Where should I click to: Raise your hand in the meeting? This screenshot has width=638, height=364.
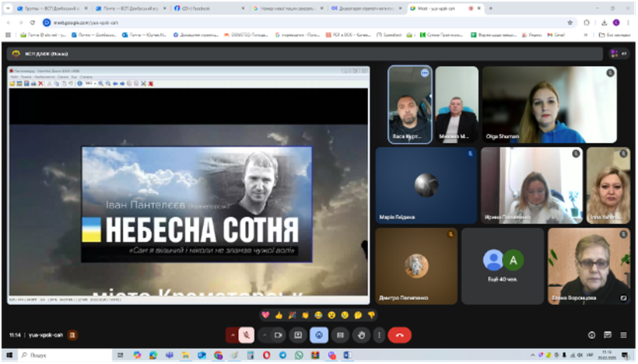point(359,335)
